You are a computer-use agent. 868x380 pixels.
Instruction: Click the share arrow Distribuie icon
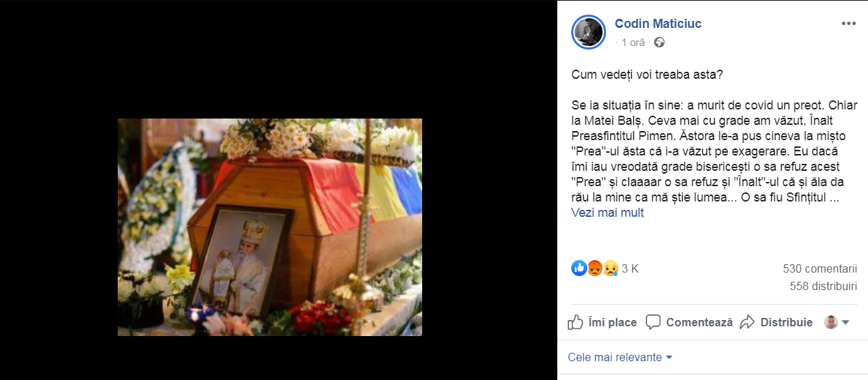coord(747,322)
